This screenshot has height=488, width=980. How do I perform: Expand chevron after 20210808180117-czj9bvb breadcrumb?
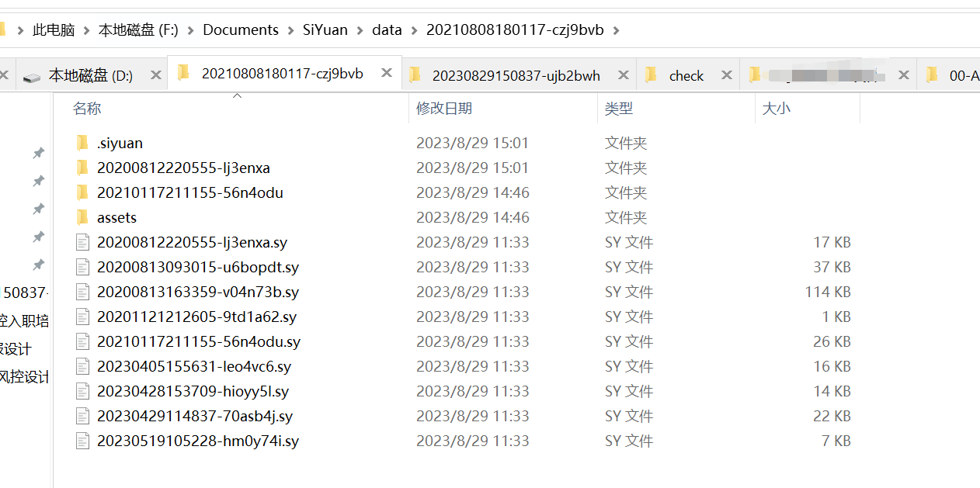pyautogui.click(x=617, y=30)
